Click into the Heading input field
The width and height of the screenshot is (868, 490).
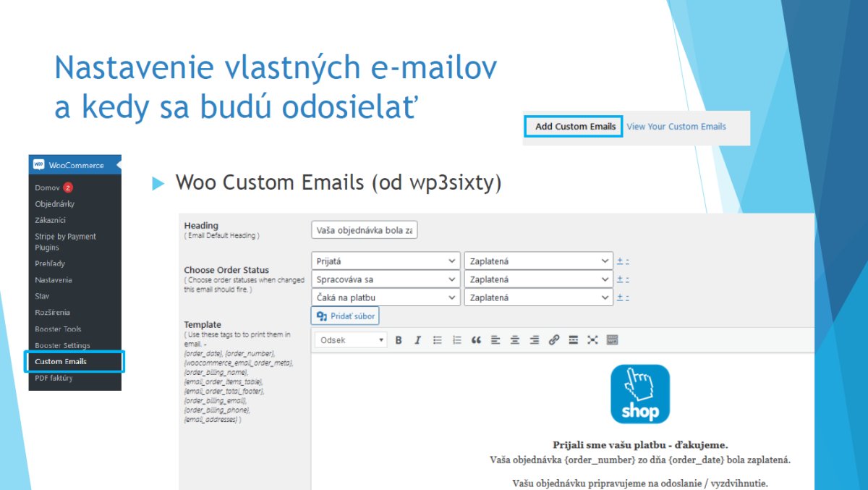[x=365, y=230]
